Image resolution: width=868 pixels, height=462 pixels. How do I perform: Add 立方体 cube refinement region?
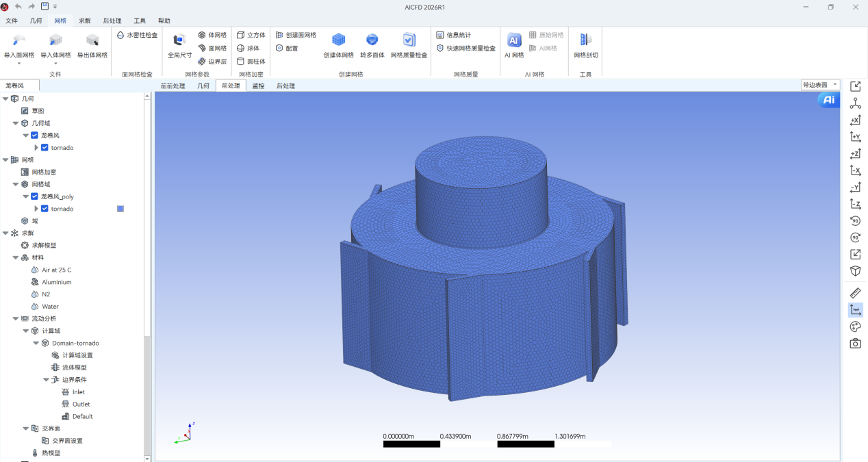251,35
